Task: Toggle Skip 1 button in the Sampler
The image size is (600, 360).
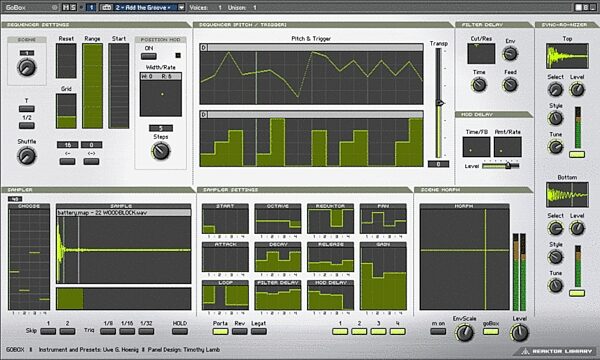Action: tap(48, 331)
